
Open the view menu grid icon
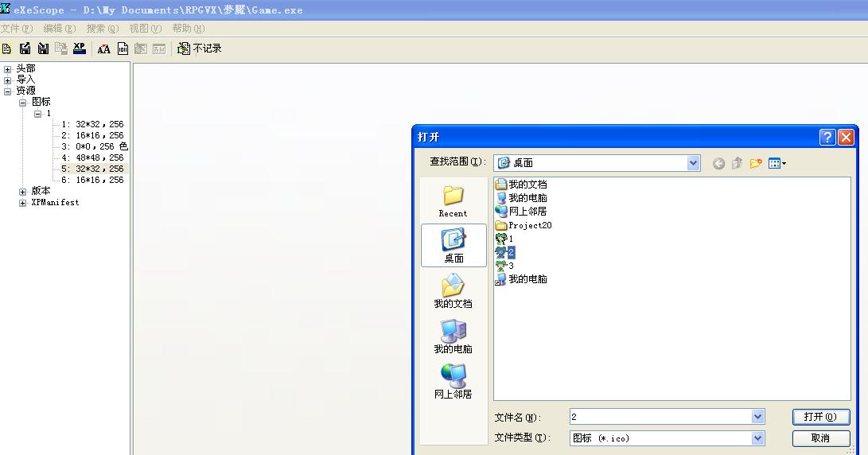click(777, 163)
